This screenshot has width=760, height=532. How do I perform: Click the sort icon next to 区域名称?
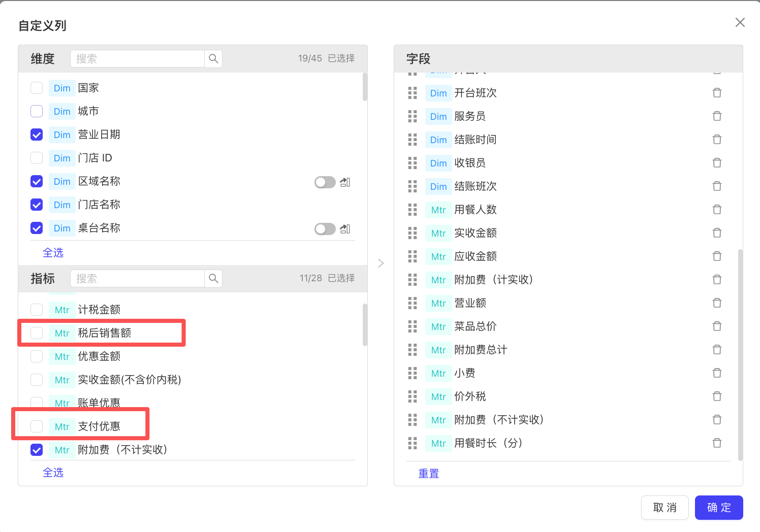pos(345,182)
